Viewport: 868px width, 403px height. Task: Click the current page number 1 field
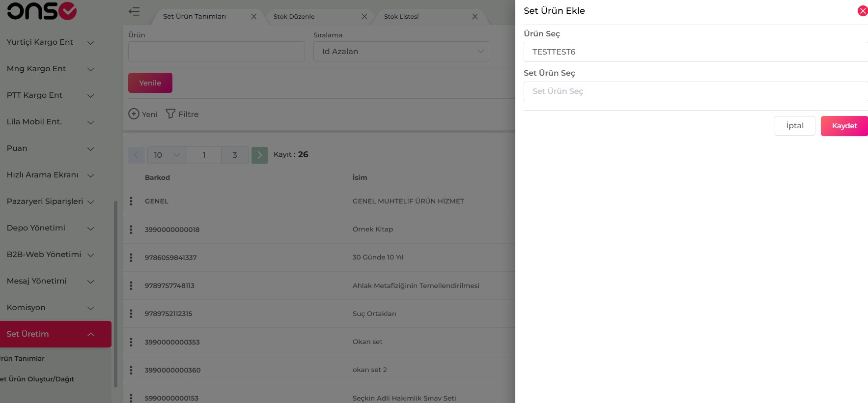[x=204, y=155]
